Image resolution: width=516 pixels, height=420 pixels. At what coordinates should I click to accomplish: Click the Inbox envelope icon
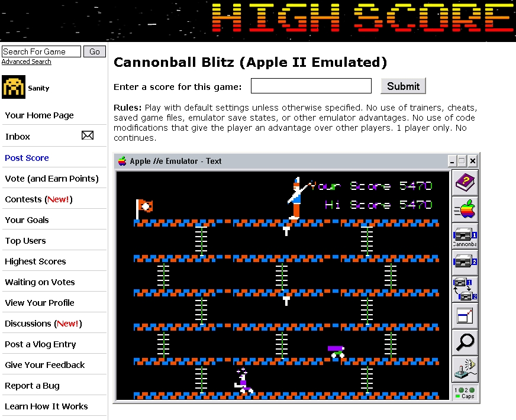click(x=88, y=136)
